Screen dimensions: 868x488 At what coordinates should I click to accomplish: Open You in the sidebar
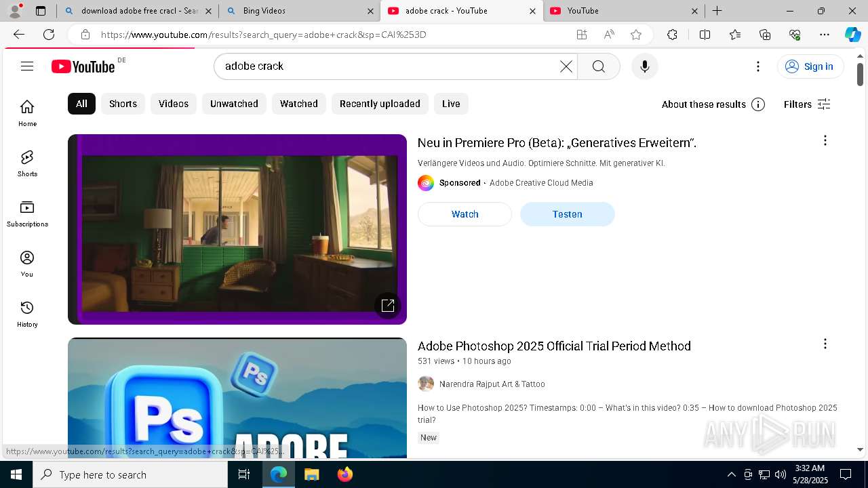pos(27,264)
